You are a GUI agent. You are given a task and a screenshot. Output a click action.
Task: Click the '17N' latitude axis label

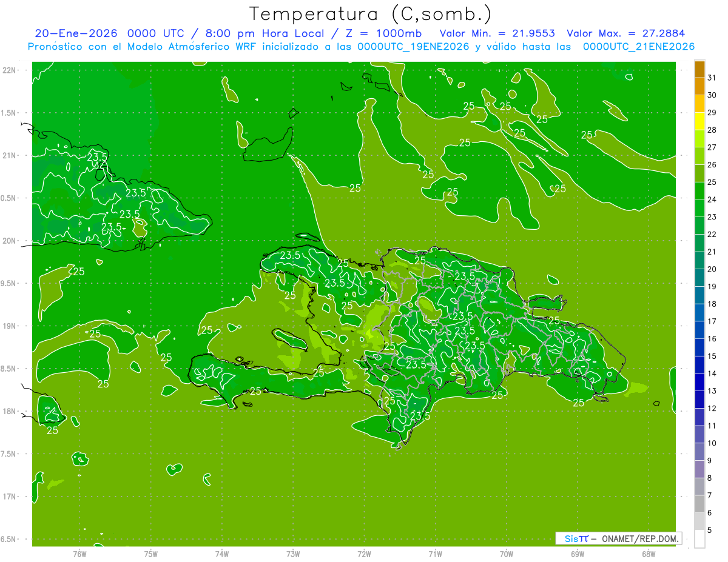click(8, 497)
